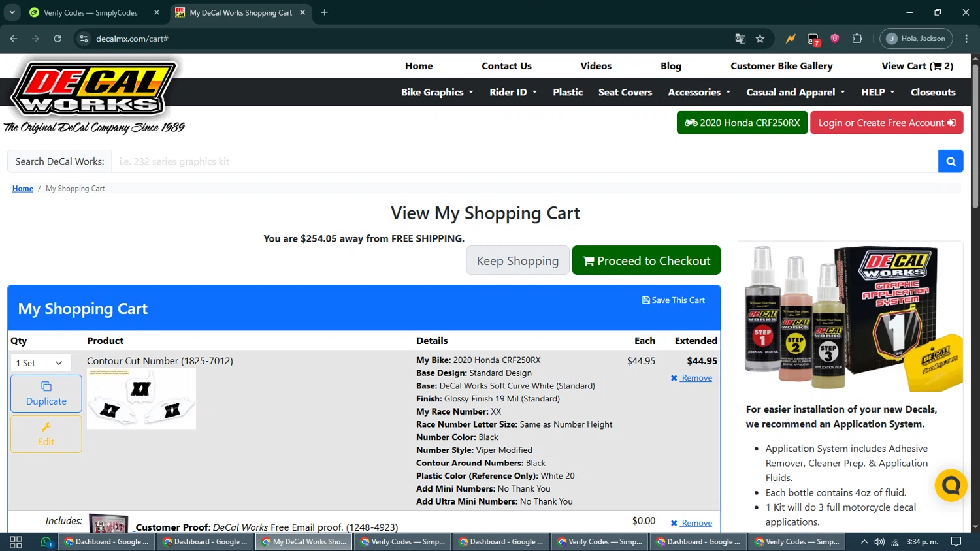
Task: Expand the Rider ID menu
Action: tap(513, 92)
